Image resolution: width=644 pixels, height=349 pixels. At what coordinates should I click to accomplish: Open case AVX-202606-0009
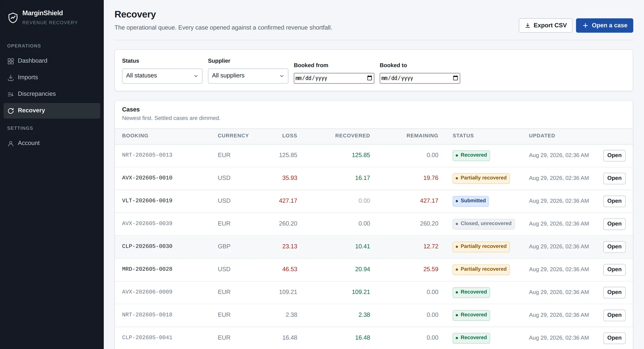tap(614, 293)
